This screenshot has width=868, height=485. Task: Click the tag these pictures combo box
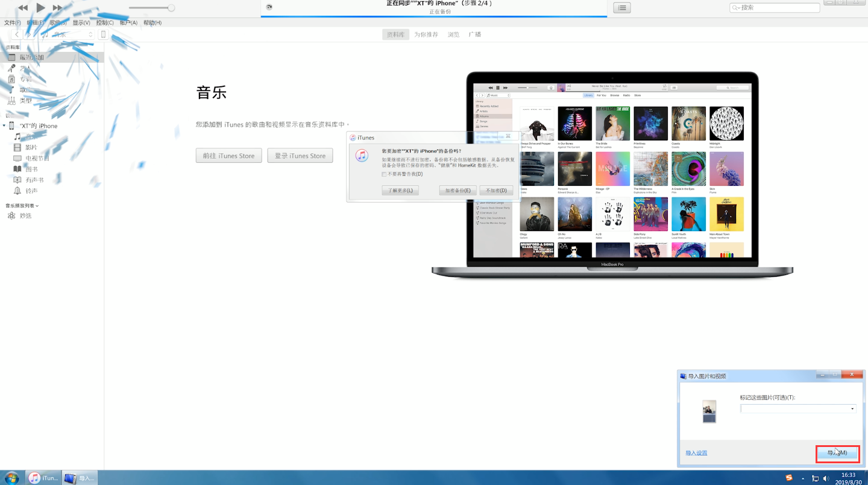coord(798,408)
